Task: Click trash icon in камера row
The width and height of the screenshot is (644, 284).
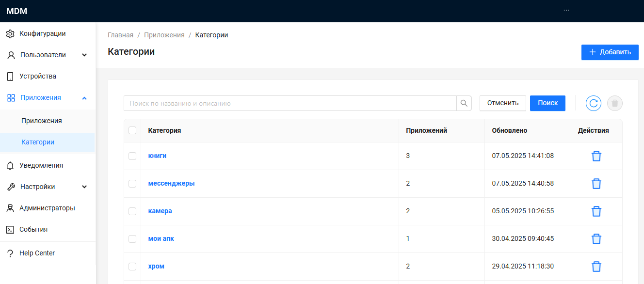Action: tap(596, 211)
